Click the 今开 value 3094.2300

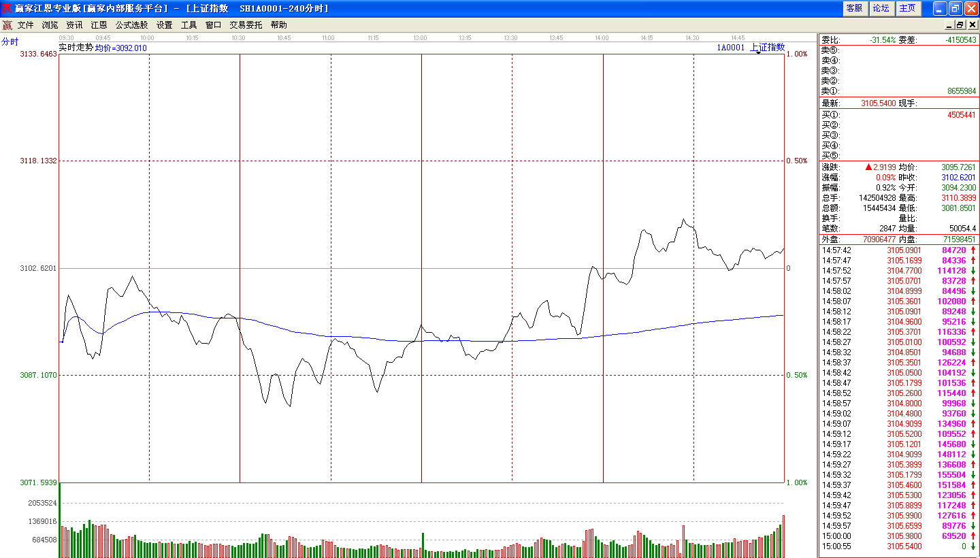tap(959, 187)
